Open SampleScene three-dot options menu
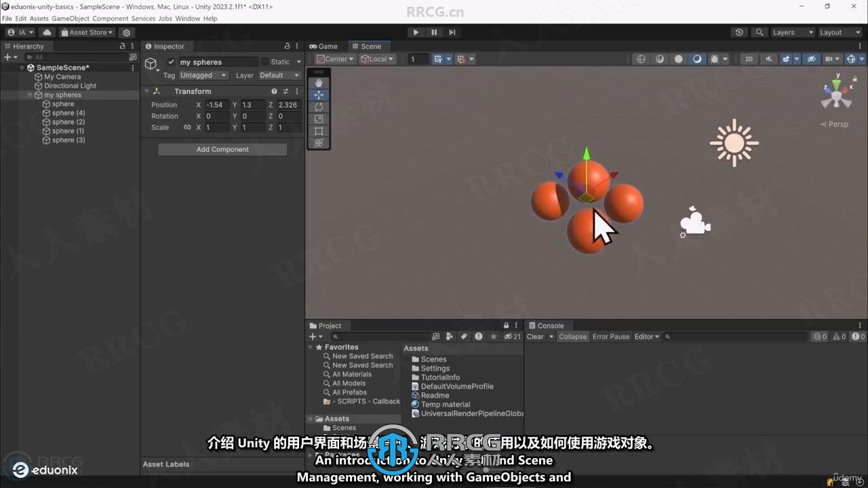This screenshot has width=868, height=488. [134, 68]
